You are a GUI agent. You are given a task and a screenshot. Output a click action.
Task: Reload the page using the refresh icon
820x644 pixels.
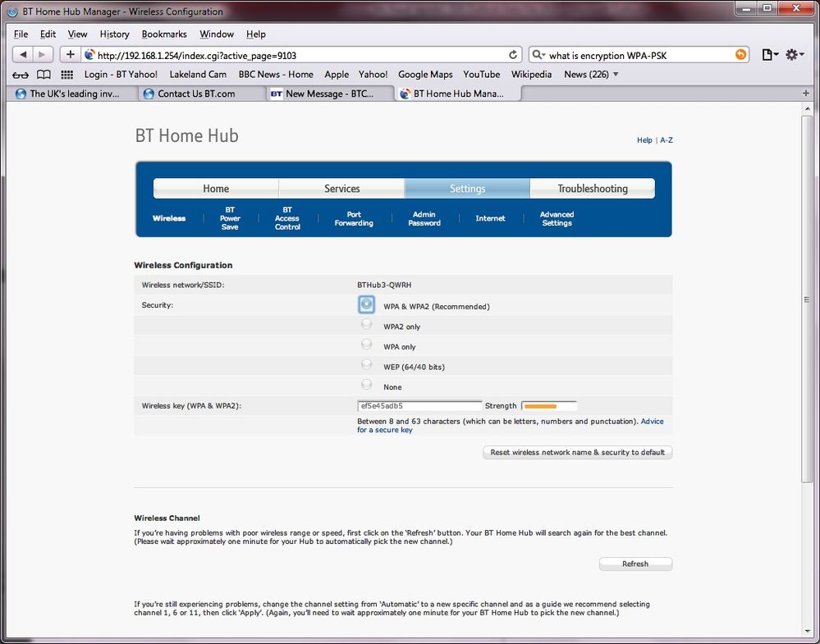point(513,55)
